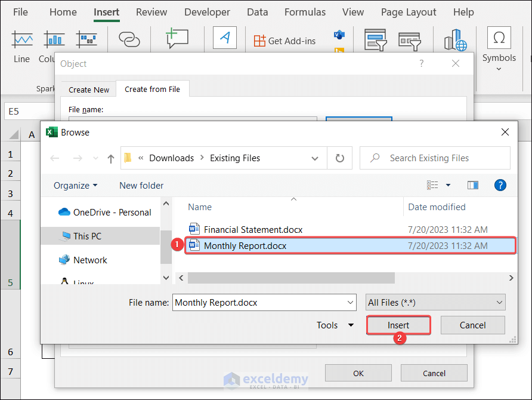This screenshot has height=400, width=532.
Task: Open the Symbols menu
Action: coord(499,49)
